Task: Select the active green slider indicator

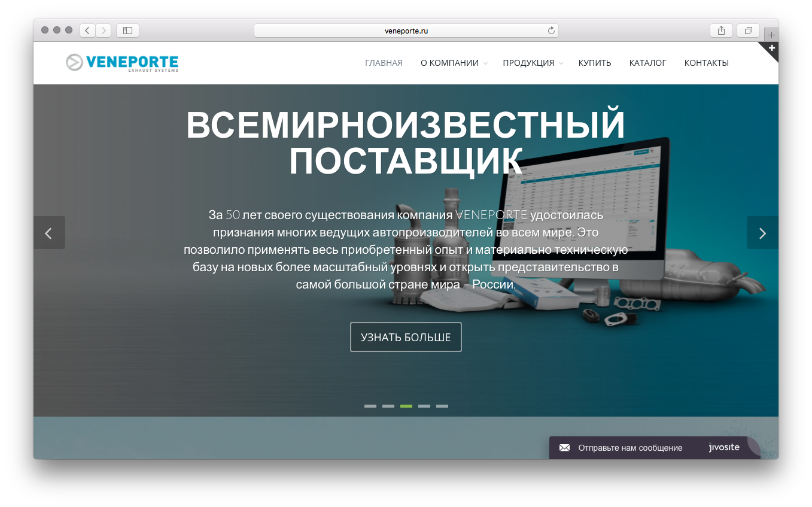Action: point(406,406)
